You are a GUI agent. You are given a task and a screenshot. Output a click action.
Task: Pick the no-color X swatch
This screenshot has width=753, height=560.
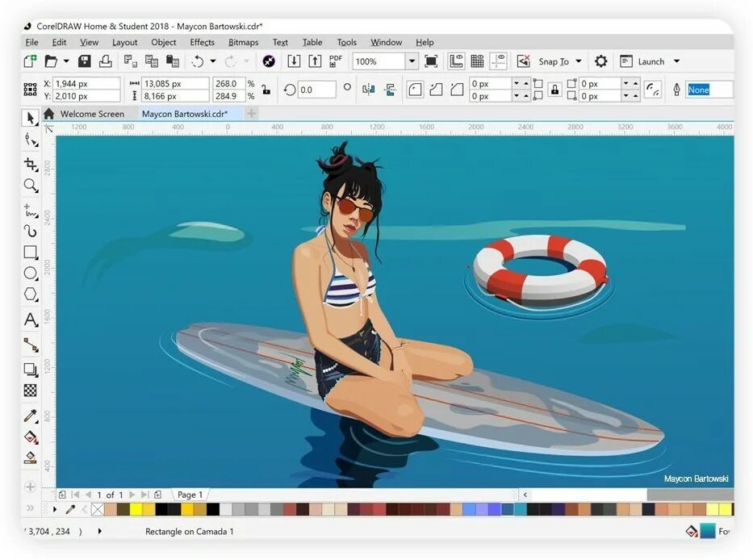98,509
